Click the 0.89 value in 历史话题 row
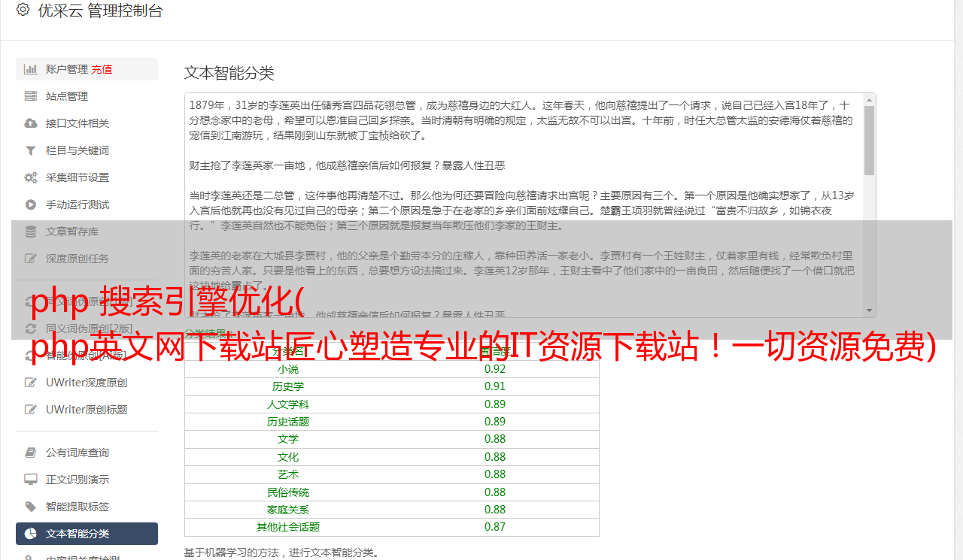Image resolution: width=963 pixels, height=560 pixels. click(495, 422)
